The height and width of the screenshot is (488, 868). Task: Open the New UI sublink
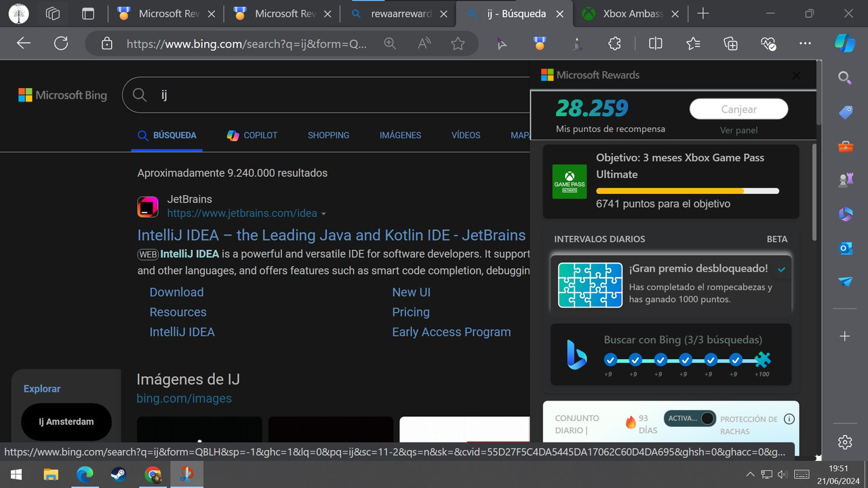click(411, 292)
